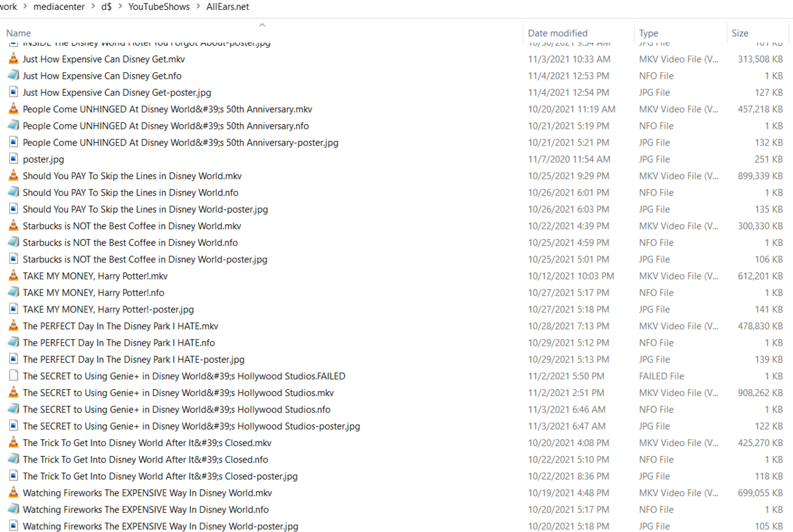Viewport: 793px width, 532px height.
Task: Click JPG icon of Just How Expensive Can Disney Get-poster.jpg
Action: tap(13, 93)
